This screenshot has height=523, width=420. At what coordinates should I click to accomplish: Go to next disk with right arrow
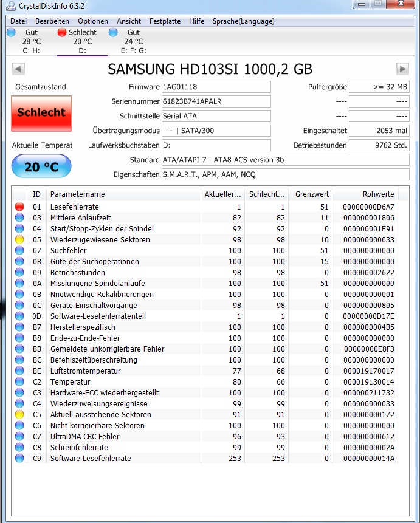[x=402, y=69]
